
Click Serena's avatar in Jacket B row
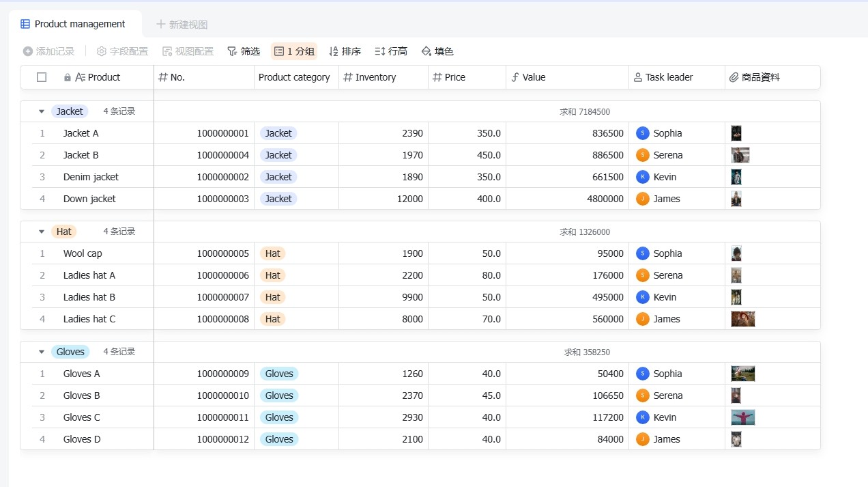(x=643, y=155)
